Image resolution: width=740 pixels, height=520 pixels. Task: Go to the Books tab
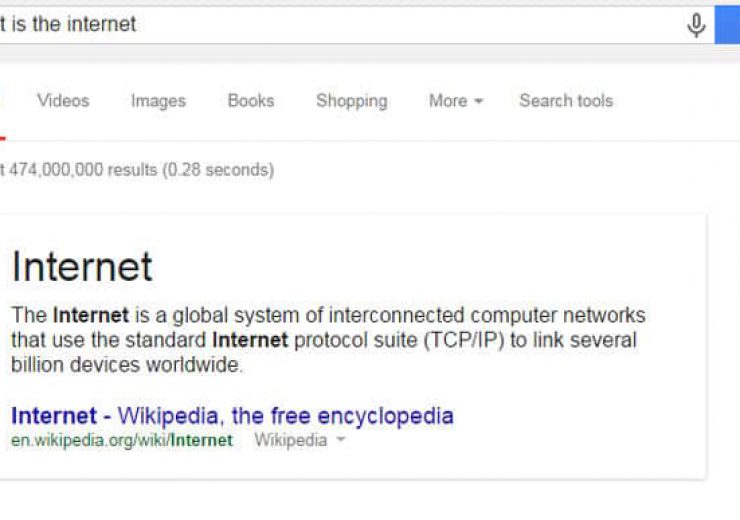pyautogui.click(x=250, y=100)
